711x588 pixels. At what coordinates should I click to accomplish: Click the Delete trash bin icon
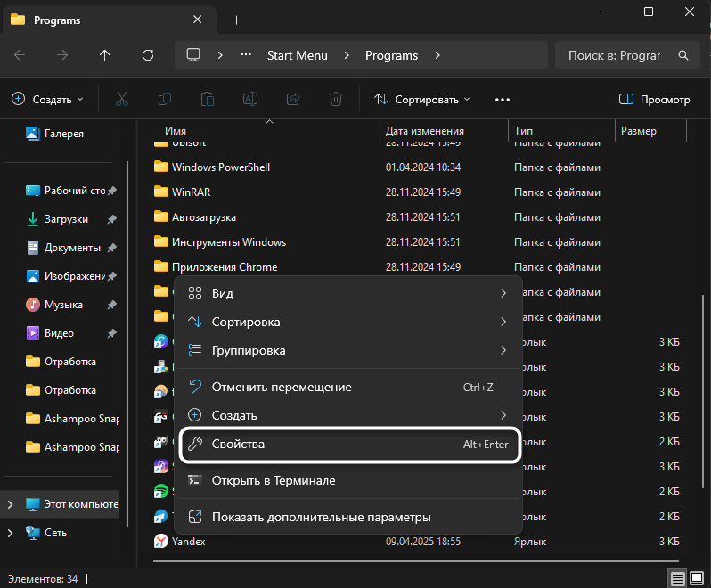(336, 100)
